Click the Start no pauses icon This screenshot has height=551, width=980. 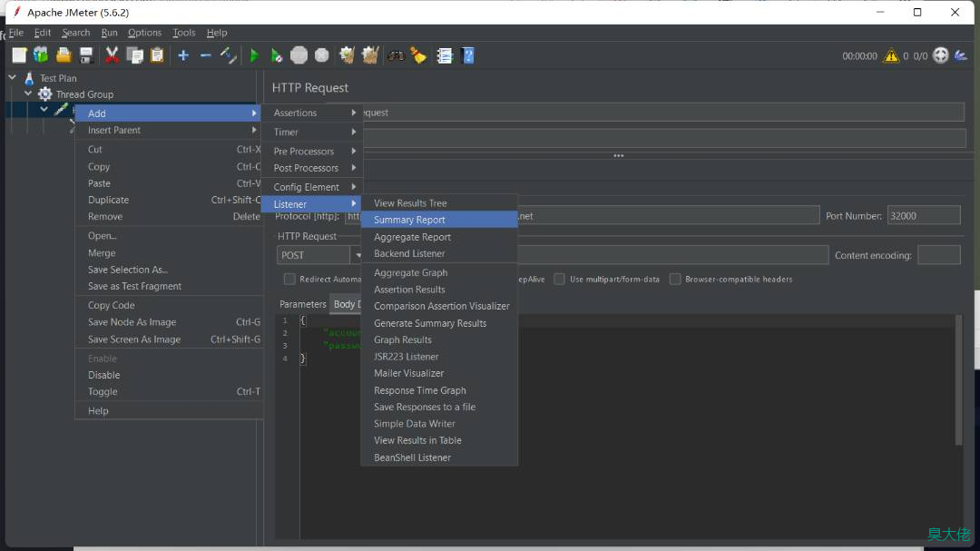tap(276, 55)
